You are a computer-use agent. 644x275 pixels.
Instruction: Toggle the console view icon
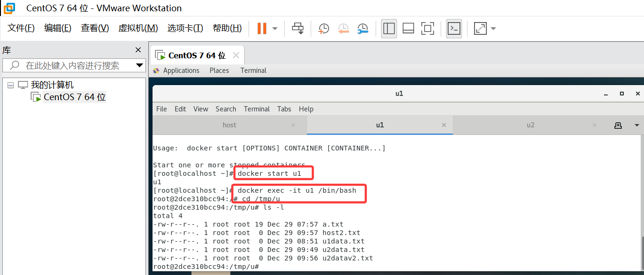[454, 28]
